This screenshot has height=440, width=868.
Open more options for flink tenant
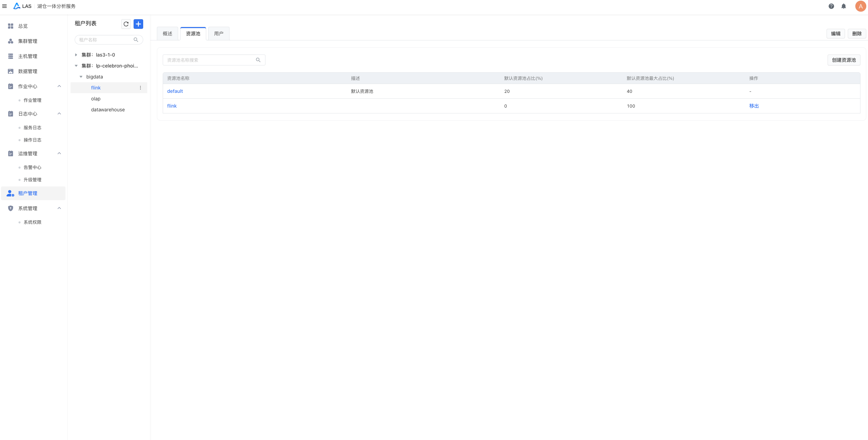click(140, 88)
